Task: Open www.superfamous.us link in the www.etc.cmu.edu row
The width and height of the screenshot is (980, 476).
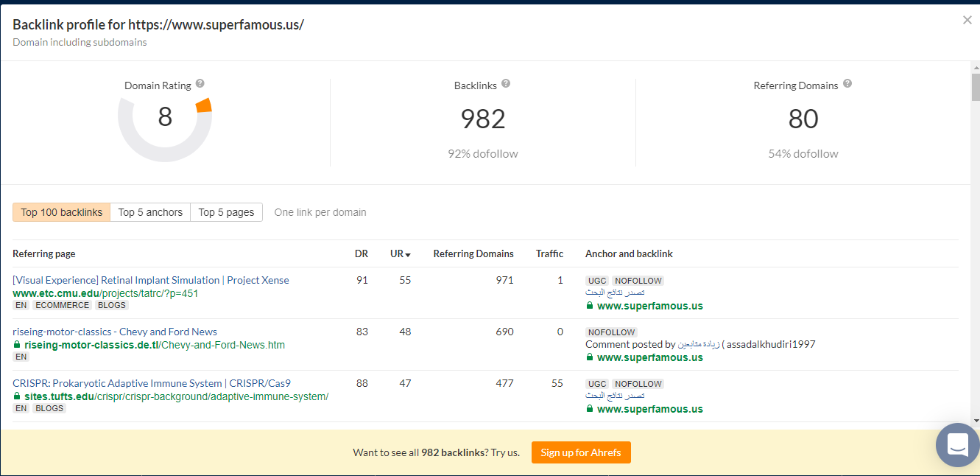Action: tap(649, 306)
